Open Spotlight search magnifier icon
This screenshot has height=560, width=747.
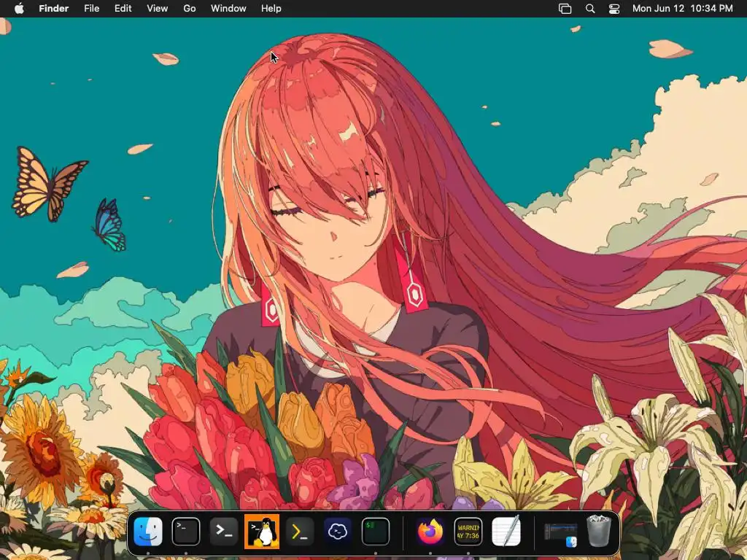[590, 9]
